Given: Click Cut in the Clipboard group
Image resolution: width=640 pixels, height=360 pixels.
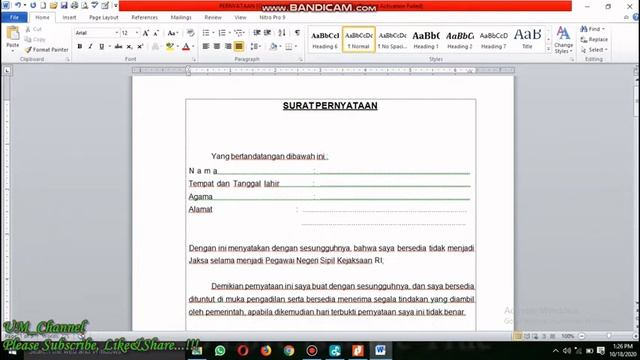Looking at the screenshot, I should click(33, 29).
